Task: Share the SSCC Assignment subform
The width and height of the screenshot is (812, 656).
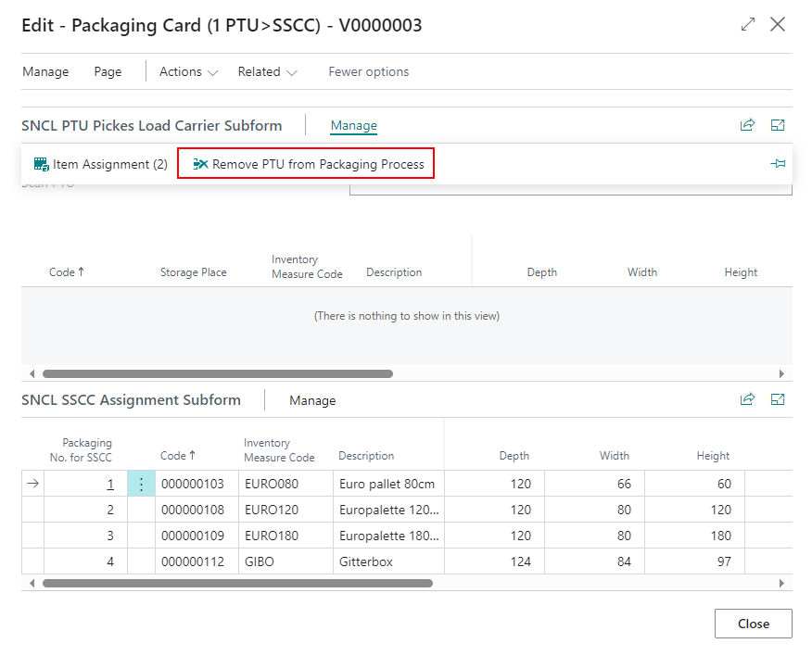Action: coord(747,399)
